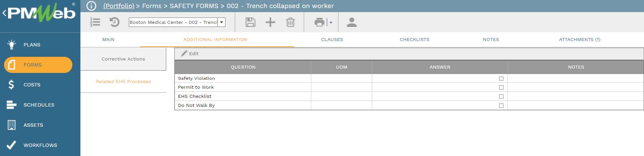
Task: Click the ANSWER column header
Action: tap(440, 67)
